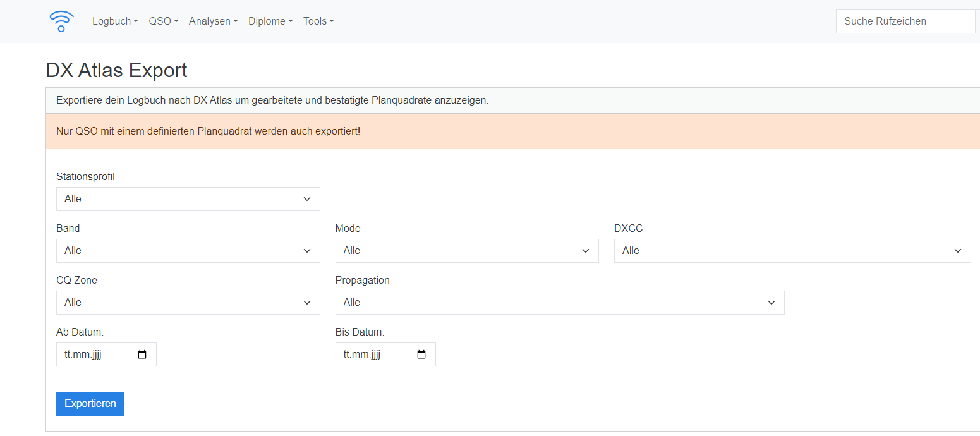The image size is (980, 436).
Task: Click the DX Atlas Export heading
Action: pos(117,70)
